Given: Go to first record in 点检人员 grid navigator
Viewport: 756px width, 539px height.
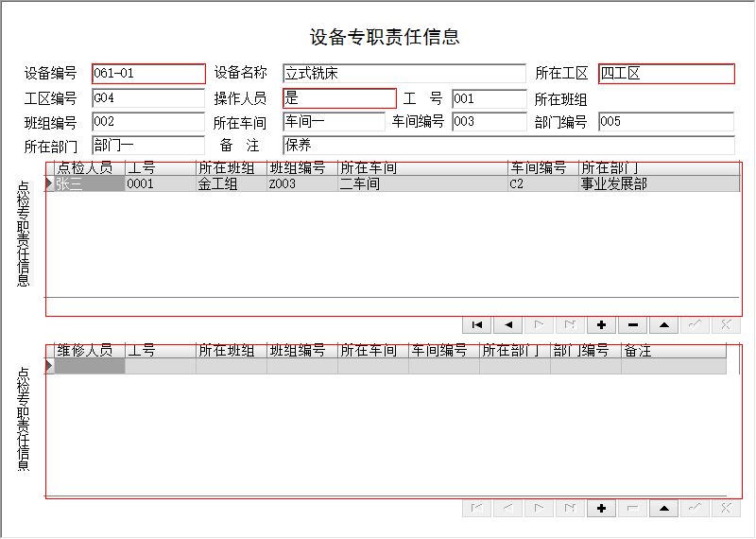Looking at the screenshot, I should [x=477, y=324].
